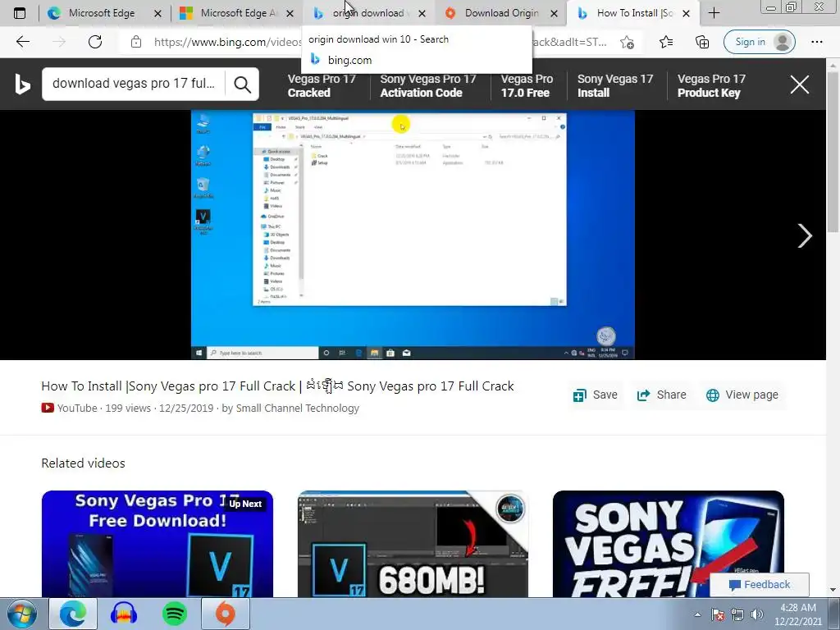Open Windows Start menu orb

pos(21,614)
